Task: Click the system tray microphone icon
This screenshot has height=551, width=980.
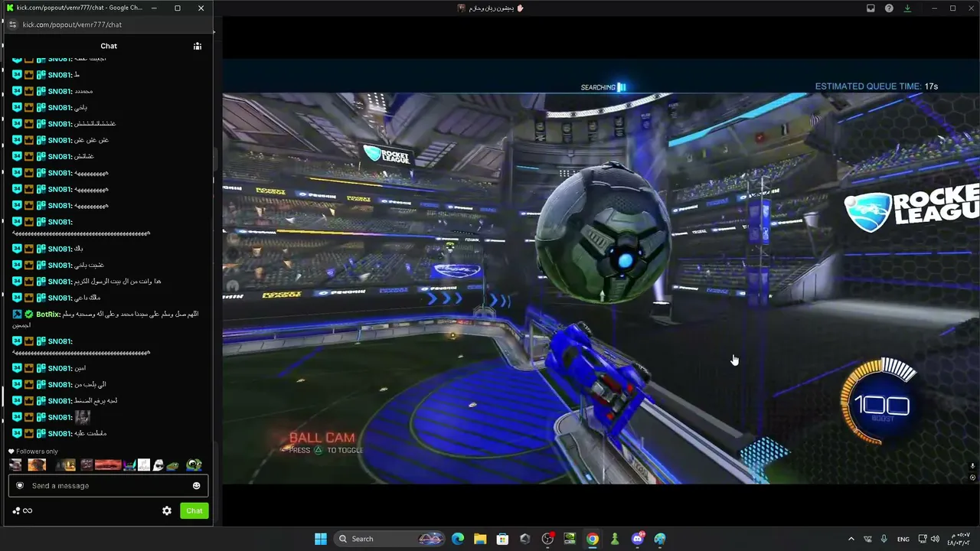Action: [x=884, y=539]
